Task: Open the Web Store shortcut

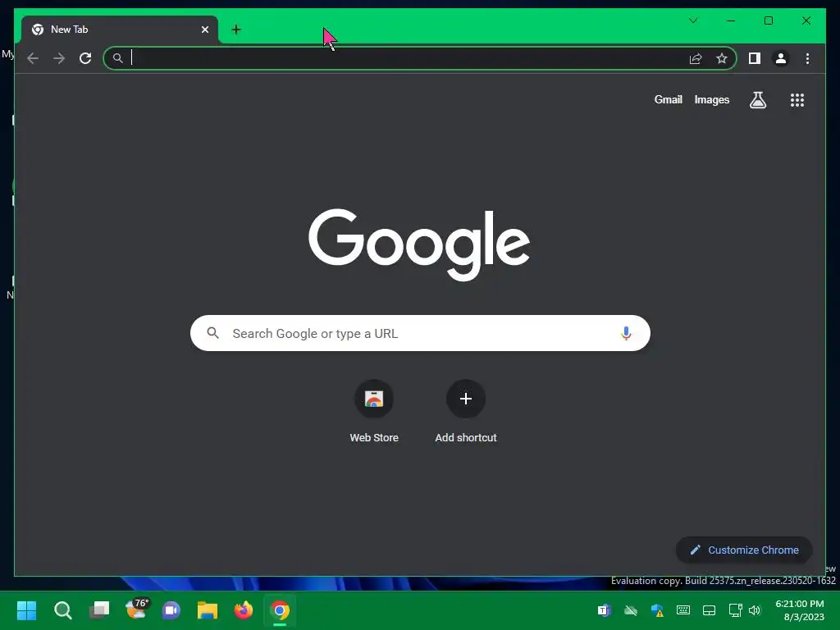Action: point(374,412)
